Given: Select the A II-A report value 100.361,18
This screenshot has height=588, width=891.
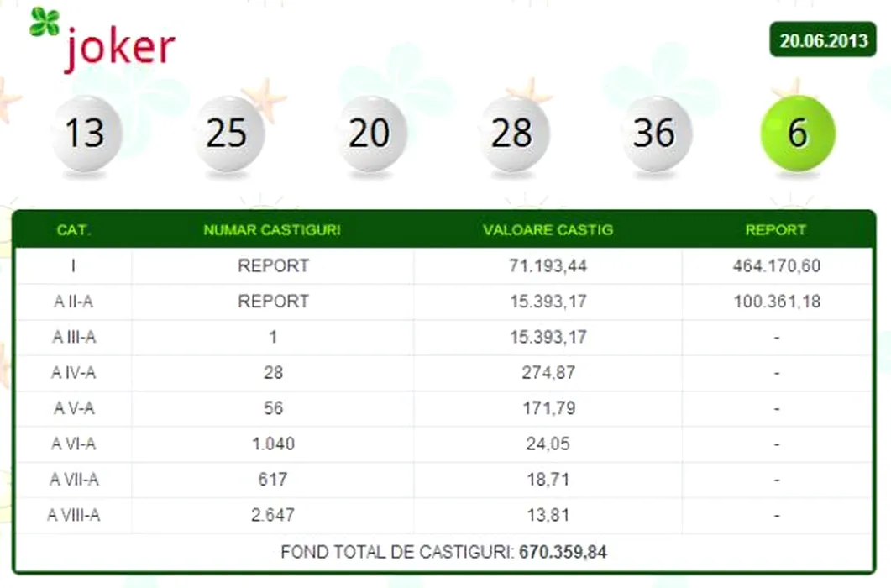Looking at the screenshot, I should tap(776, 302).
